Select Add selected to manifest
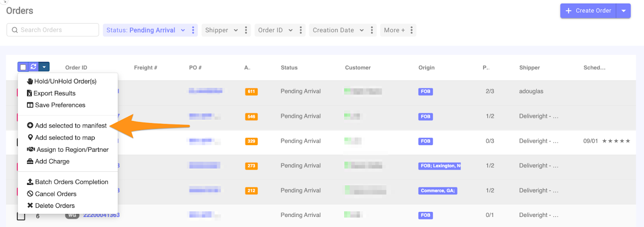Image resolution: width=644 pixels, height=227 pixels. tap(67, 126)
